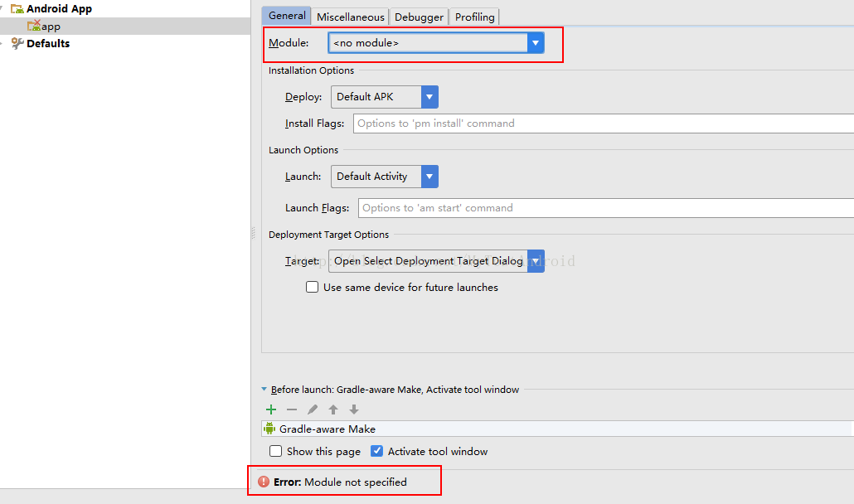Click the Android icon beside Gradle-aware Make
Screen dimensions: 854x504
pos(269,429)
